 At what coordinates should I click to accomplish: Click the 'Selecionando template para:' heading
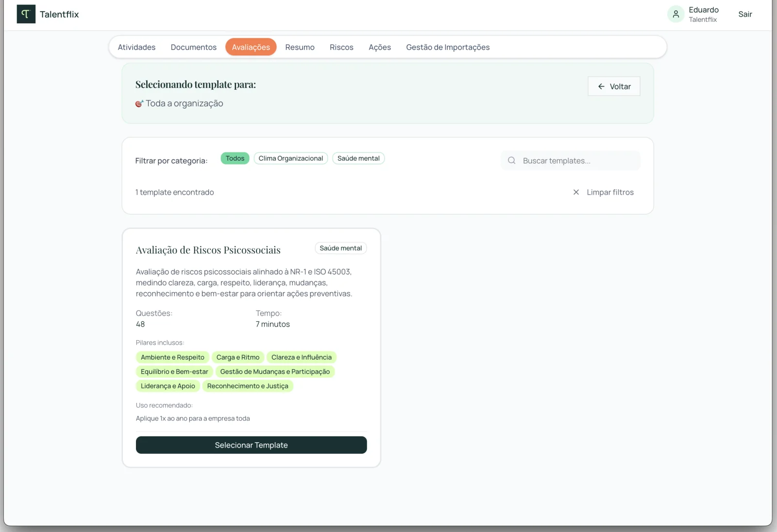196,84
